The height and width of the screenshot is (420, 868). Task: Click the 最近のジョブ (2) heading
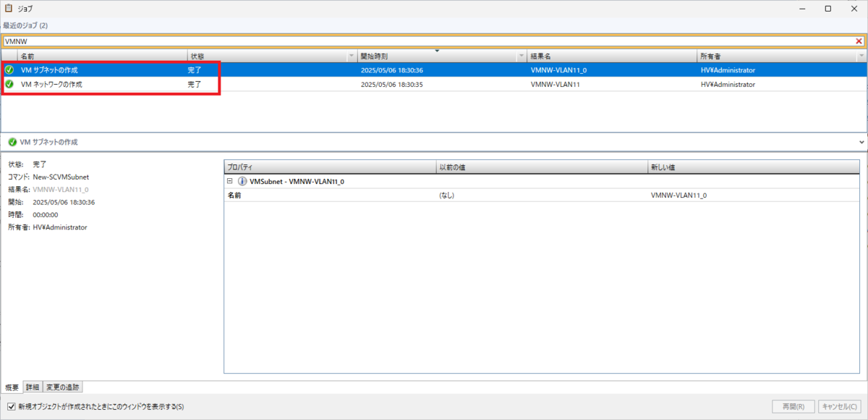pos(25,26)
